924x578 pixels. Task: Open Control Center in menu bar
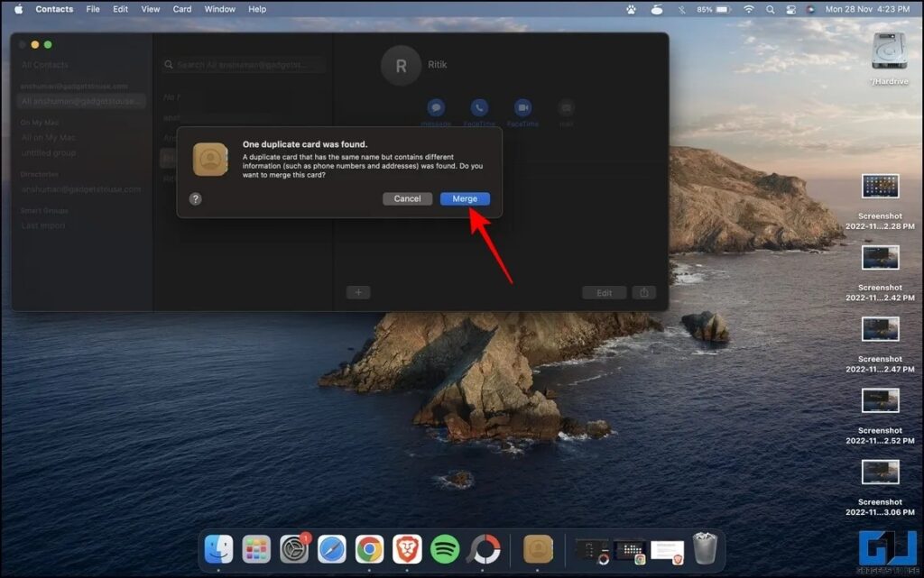click(790, 9)
